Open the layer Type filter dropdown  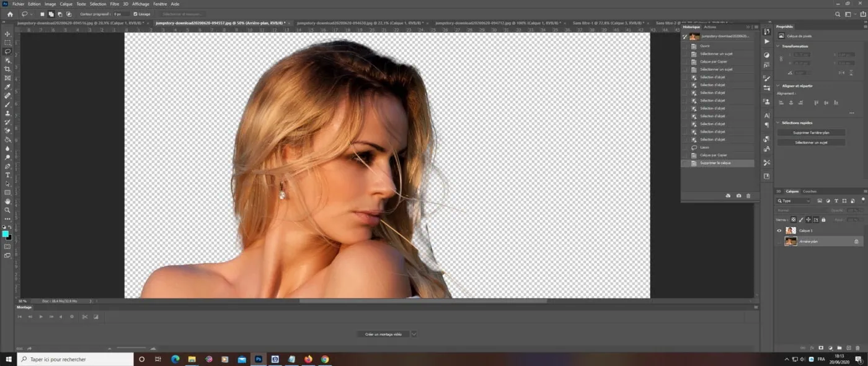coord(796,201)
